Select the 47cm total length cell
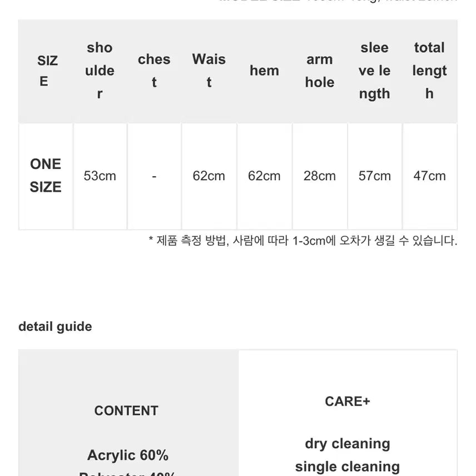The width and height of the screenshot is (476, 476). 429,176
